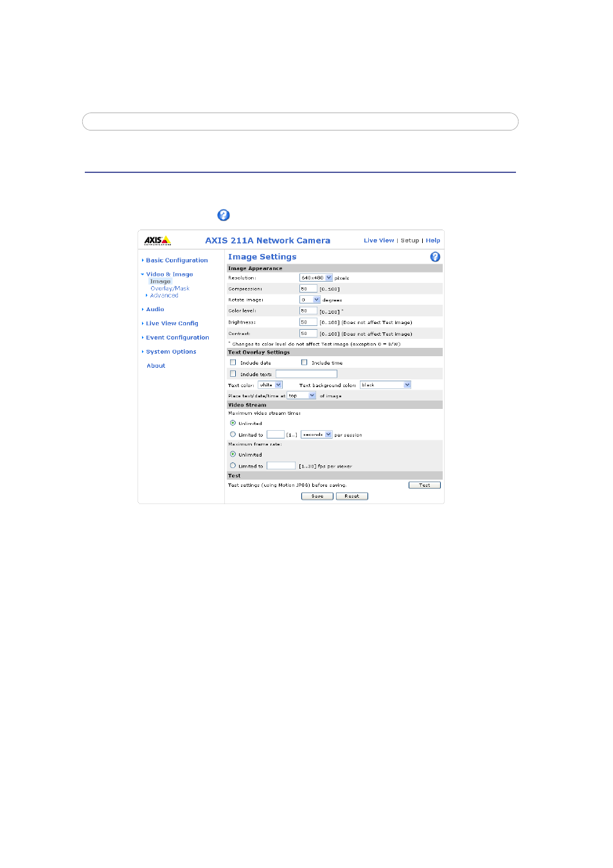
Task: Click the Color level value field
Action: pos(308,311)
